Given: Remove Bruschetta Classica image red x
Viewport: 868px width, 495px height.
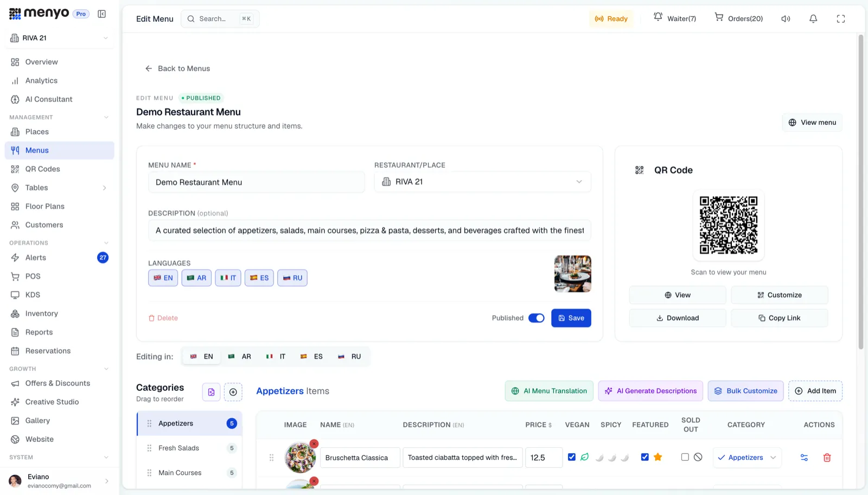Looking at the screenshot, I should pyautogui.click(x=314, y=444).
